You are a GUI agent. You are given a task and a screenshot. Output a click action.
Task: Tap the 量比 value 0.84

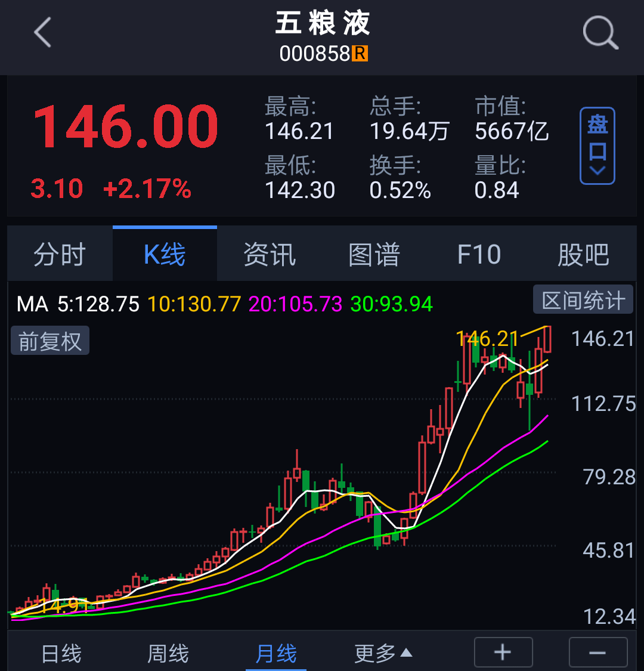(496, 190)
